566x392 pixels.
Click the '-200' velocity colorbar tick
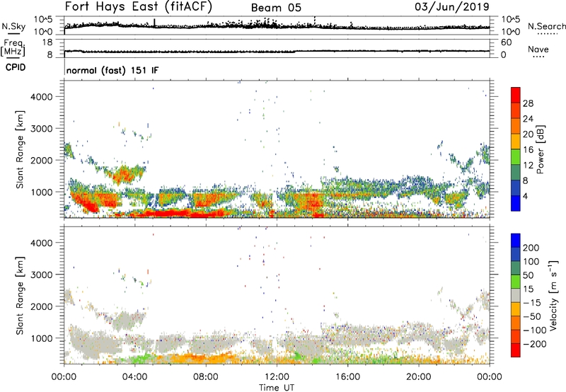tap(534, 344)
